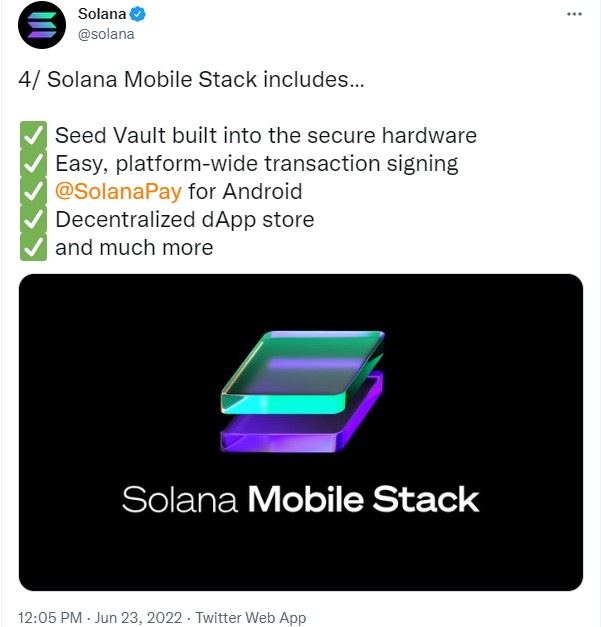The width and height of the screenshot is (601, 627).
Task: Open the @SolanaPay mention link
Action: pos(118,191)
